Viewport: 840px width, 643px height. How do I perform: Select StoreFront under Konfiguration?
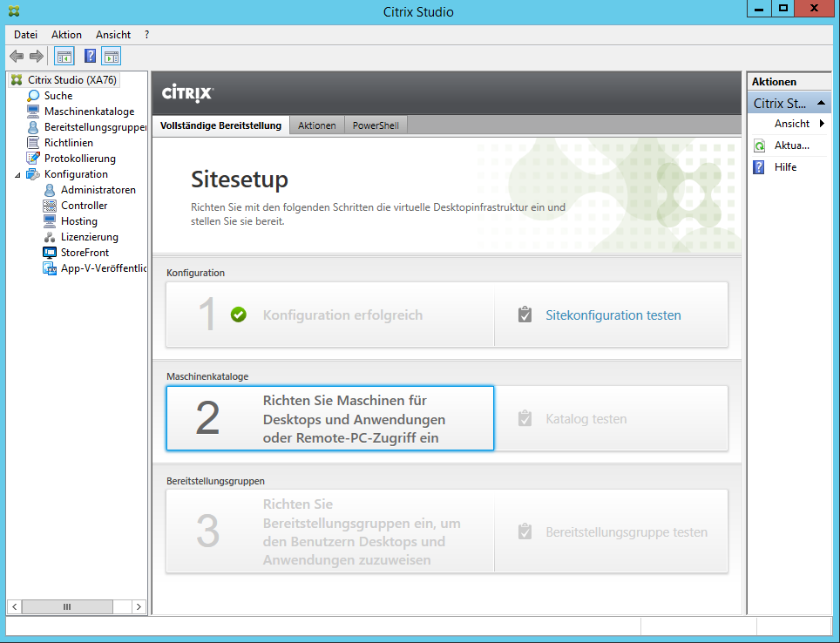pyautogui.click(x=85, y=253)
